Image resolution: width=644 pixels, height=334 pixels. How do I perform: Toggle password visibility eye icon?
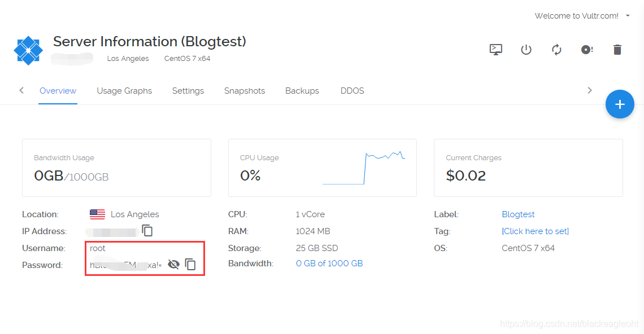[174, 264]
